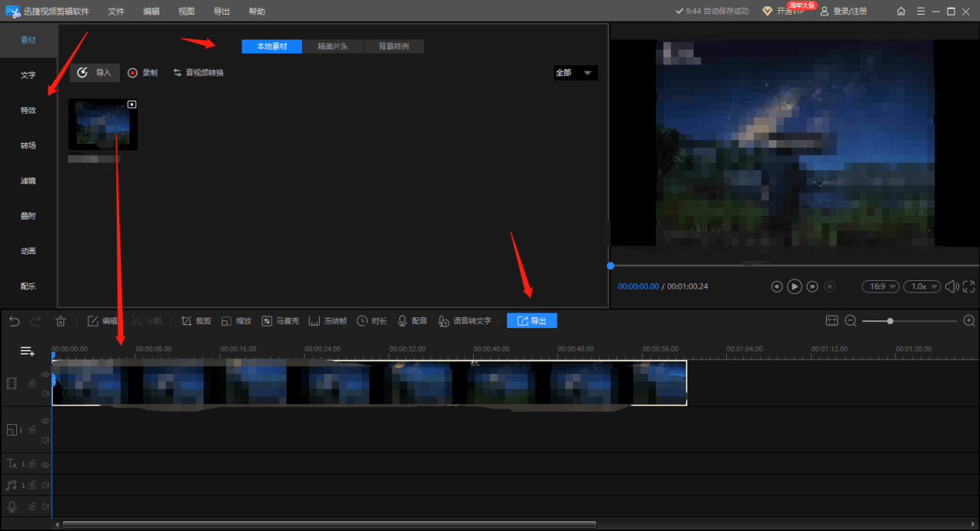Mute the music track speaker
This screenshot has width=980, height=531.
(x=45, y=485)
